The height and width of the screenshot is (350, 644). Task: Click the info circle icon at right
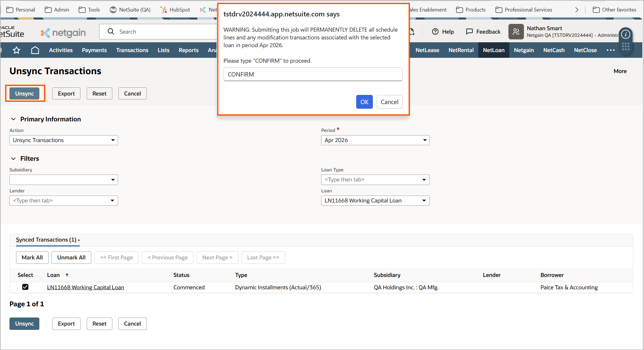click(625, 35)
